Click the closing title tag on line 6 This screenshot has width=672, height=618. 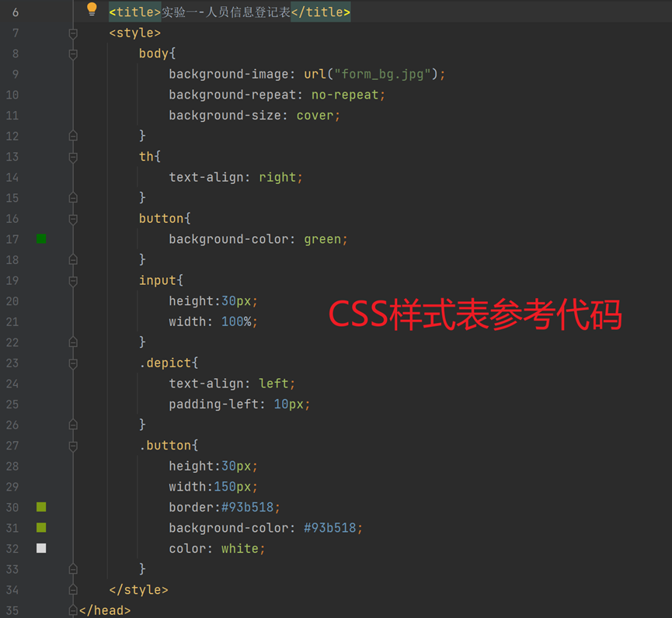[x=321, y=12]
